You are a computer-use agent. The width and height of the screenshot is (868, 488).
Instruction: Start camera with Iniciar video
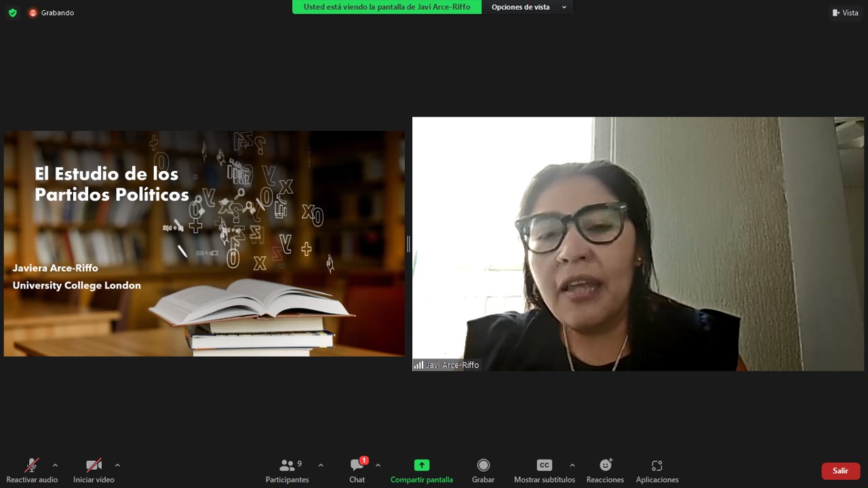tap(94, 470)
